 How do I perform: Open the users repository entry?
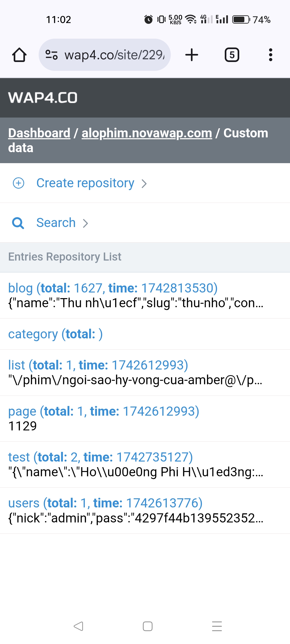105,503
